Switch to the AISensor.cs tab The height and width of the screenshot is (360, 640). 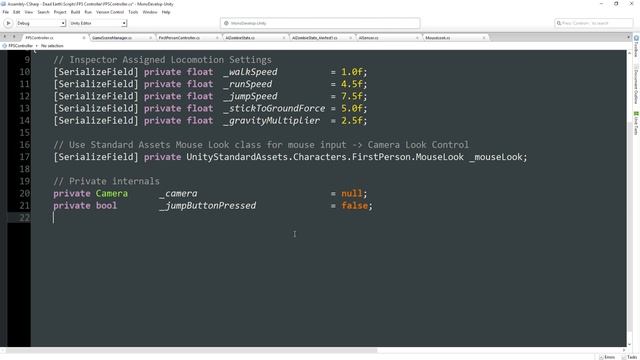coord(389,38)
